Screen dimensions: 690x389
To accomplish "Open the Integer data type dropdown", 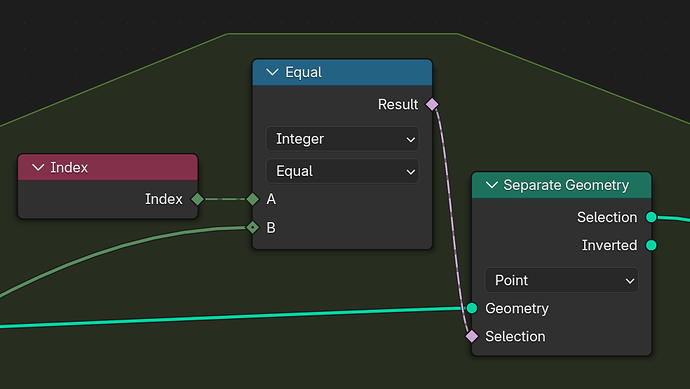I will point(342,139).
